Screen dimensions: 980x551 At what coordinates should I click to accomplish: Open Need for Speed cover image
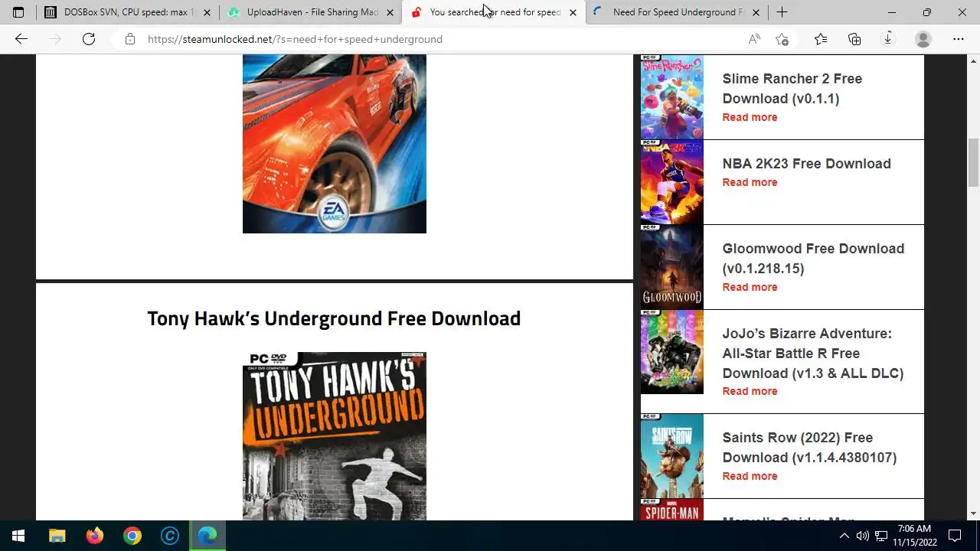click(335, 143)
